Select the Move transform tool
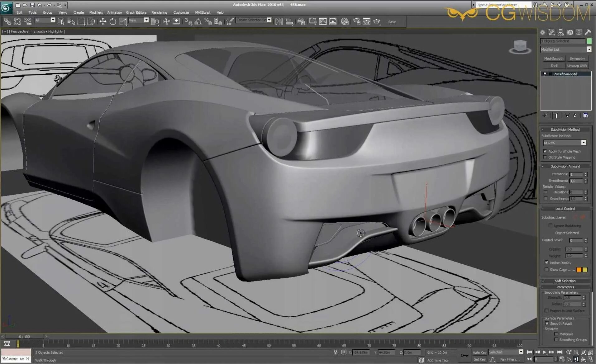Screen dimensions: 596x364 pyautogui.click(x=103, y=21)
